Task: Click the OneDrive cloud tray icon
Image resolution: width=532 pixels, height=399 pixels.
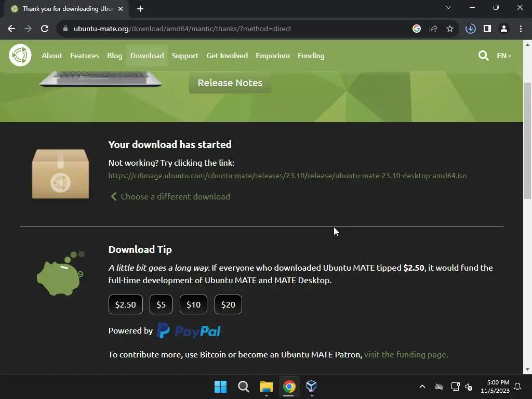Action: [439, 387]
